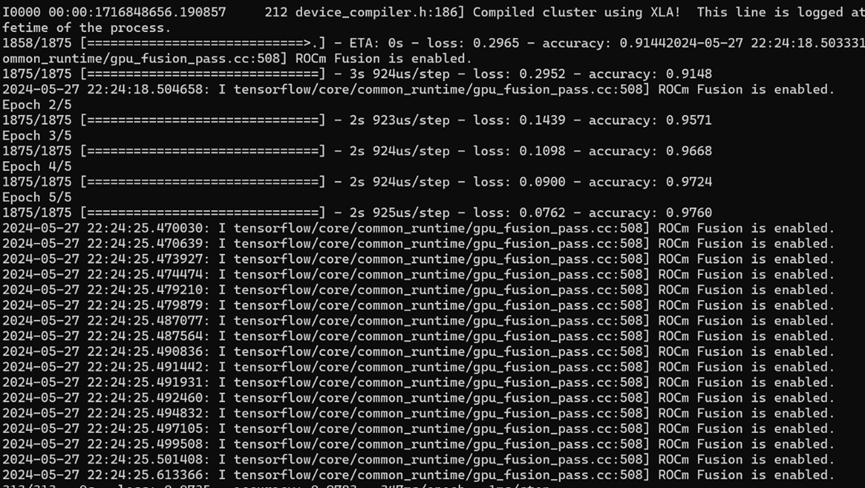Click the "Epoch 3/5" text line
This screenshot has height=488, width=865.
36,136
